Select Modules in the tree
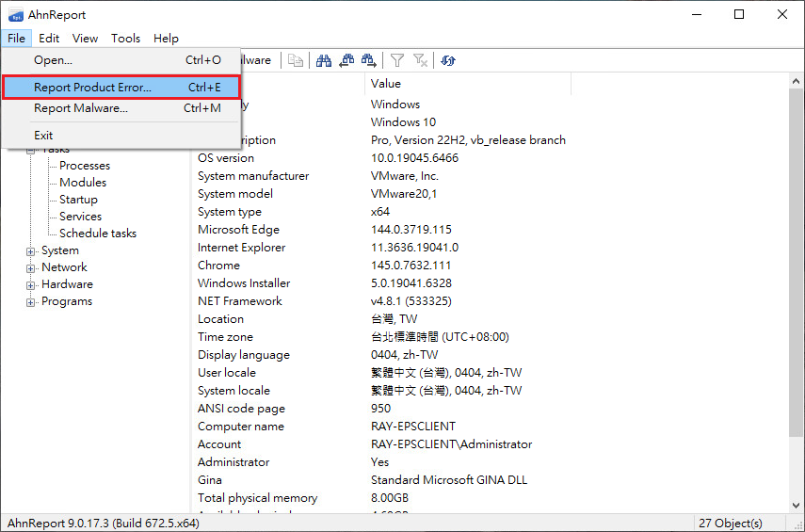805x532 pixels. pyautogui.click(x=83, y=183)
